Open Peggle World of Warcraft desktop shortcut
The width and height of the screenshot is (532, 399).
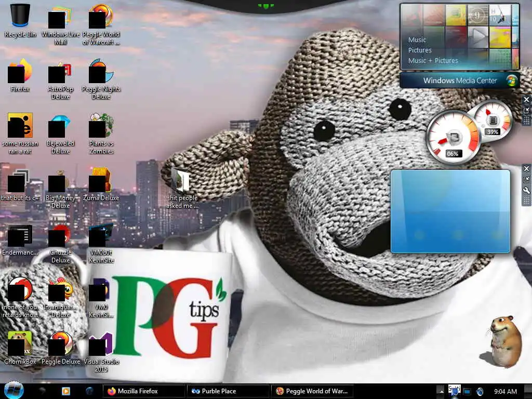point(101,24)
